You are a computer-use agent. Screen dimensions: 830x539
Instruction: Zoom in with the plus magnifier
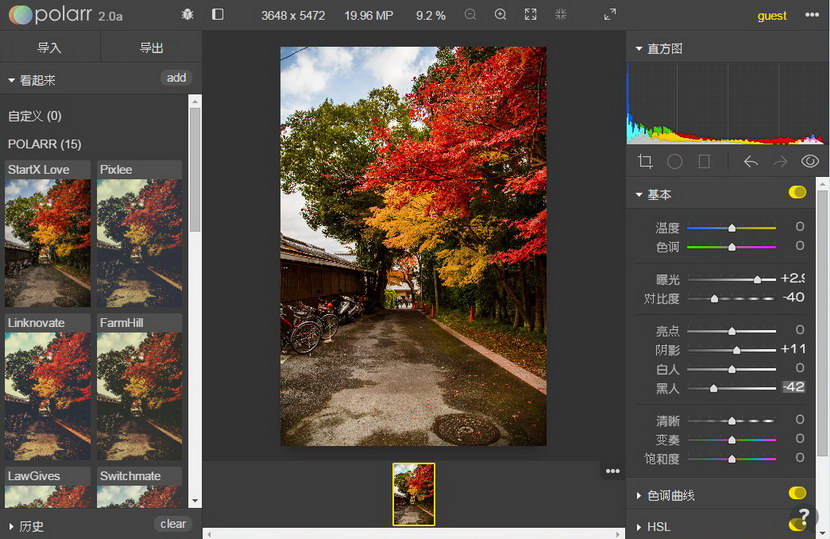tap(500, 14)
